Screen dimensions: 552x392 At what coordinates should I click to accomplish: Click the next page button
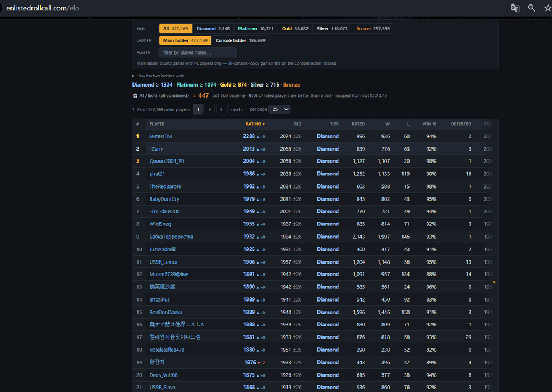[237, 109]
